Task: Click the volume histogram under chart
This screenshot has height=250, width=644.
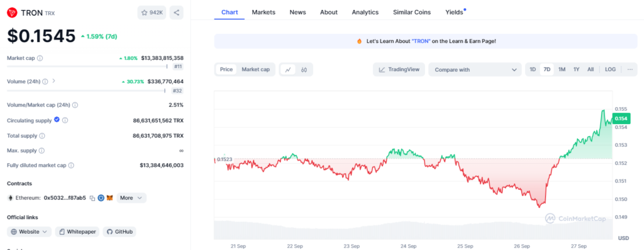Action: click(x=413, y=229)
